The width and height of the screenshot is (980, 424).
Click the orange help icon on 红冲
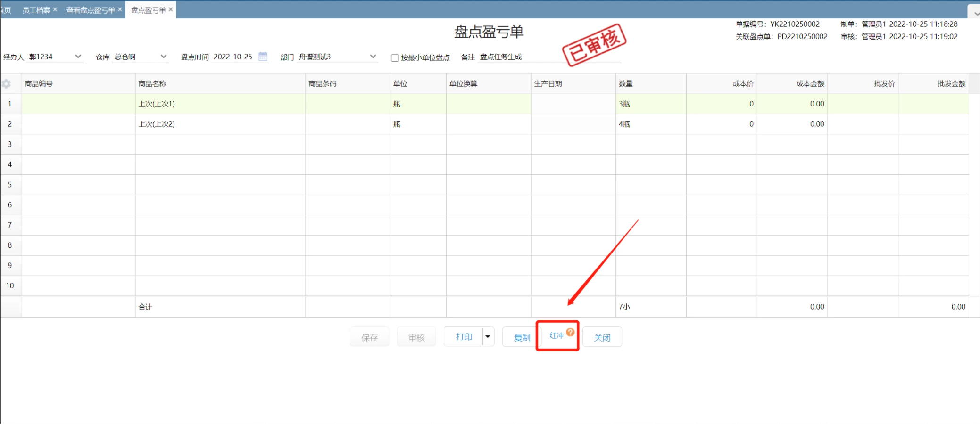pos(570,332)
